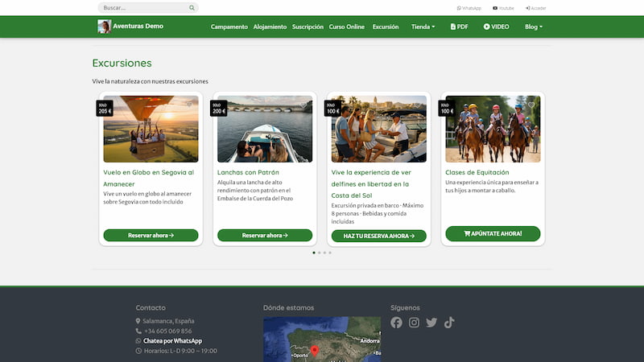This screenshot has height=362, width=644.
Task: Click the search magnifier icon
Action: 192,8
